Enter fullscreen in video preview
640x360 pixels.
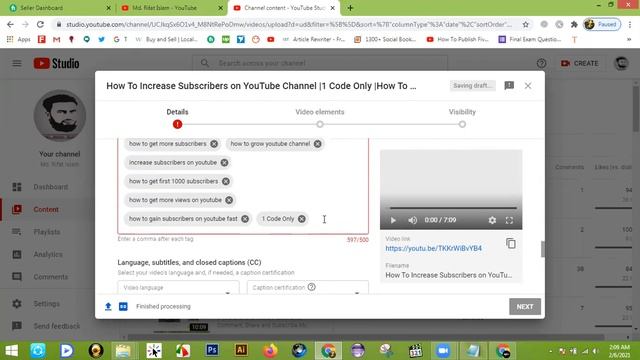point(509,220)
